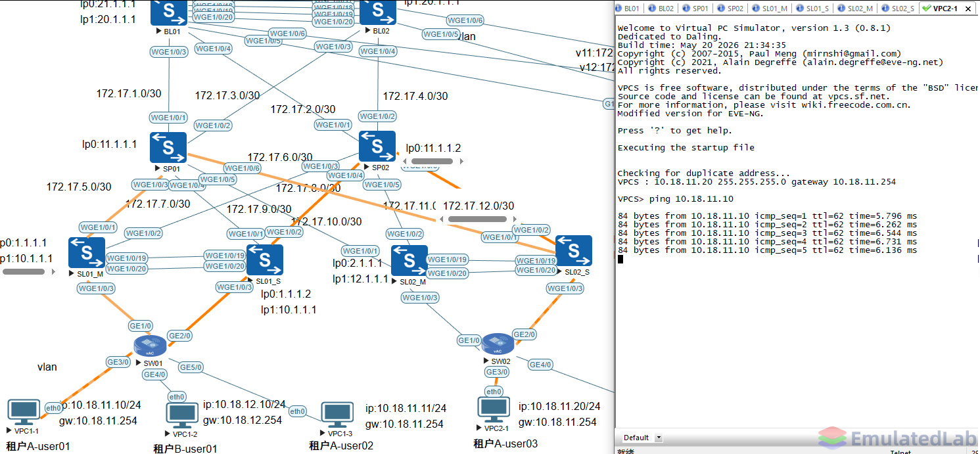Click the scrollbar under lp0:11.1.1.2 label
The height and width of the screenshot is (454, 980).
click(x=432, y=161)
